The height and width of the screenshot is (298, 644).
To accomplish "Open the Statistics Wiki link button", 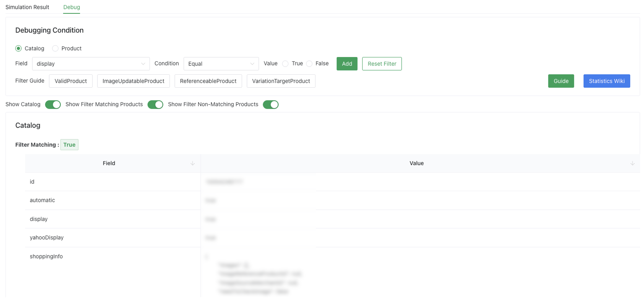I will click(606, 81).
